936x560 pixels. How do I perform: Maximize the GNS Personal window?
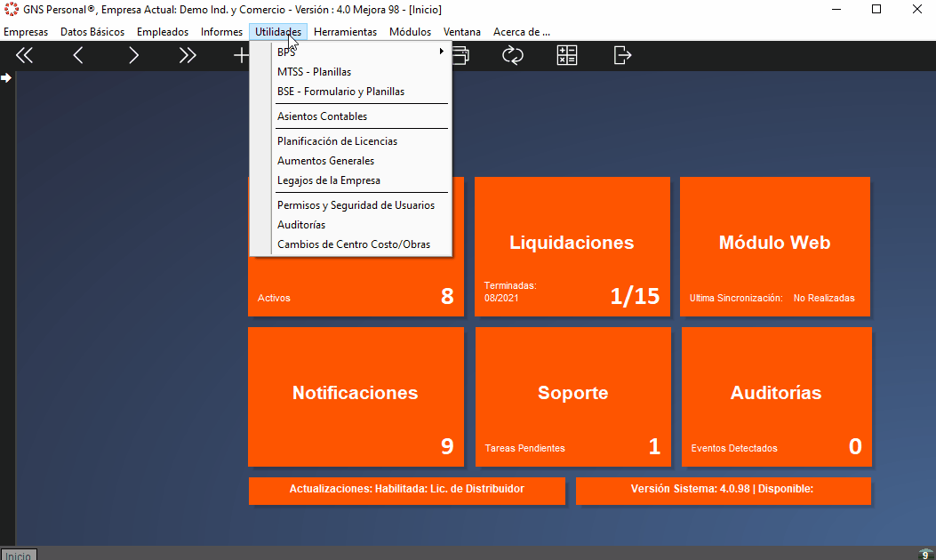(876, 10)
